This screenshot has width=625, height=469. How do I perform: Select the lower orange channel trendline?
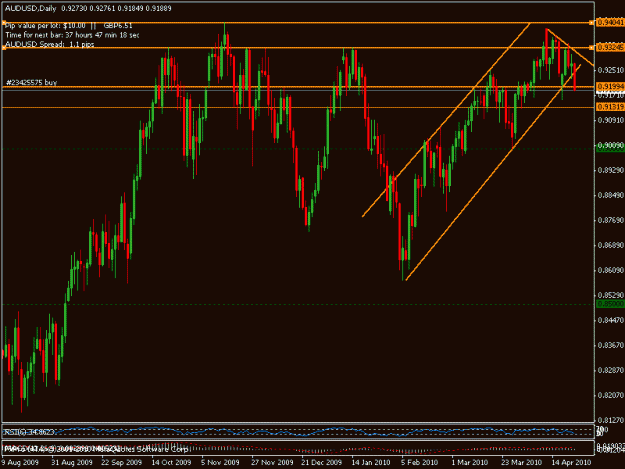tap(493, 172)
